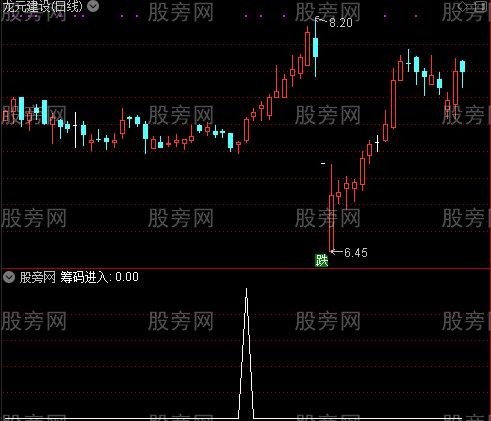This screenshot has height=421, width=491.
Task: Click the cyan candlestick at the 8.20 peak
Action: tap(315, 47)
